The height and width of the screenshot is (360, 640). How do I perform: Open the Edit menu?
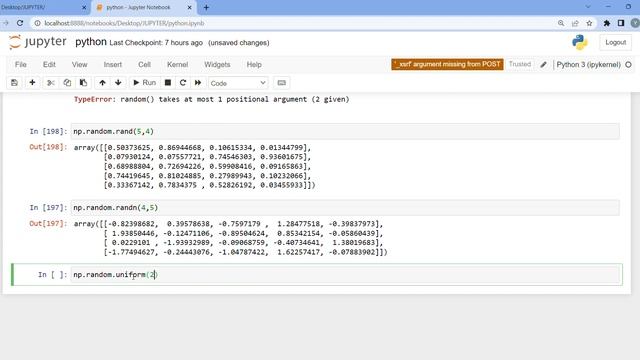(x=49, y=64)
